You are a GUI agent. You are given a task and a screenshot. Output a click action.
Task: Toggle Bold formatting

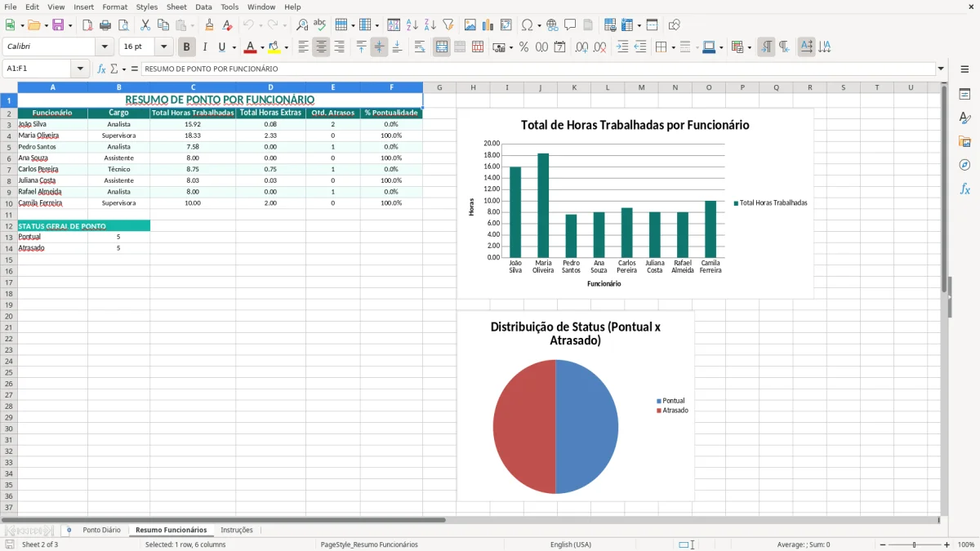187,47
